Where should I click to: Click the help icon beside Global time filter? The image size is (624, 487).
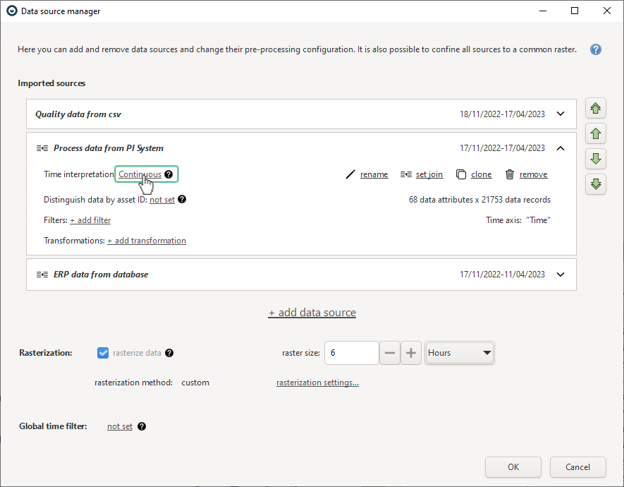(142, 427)
